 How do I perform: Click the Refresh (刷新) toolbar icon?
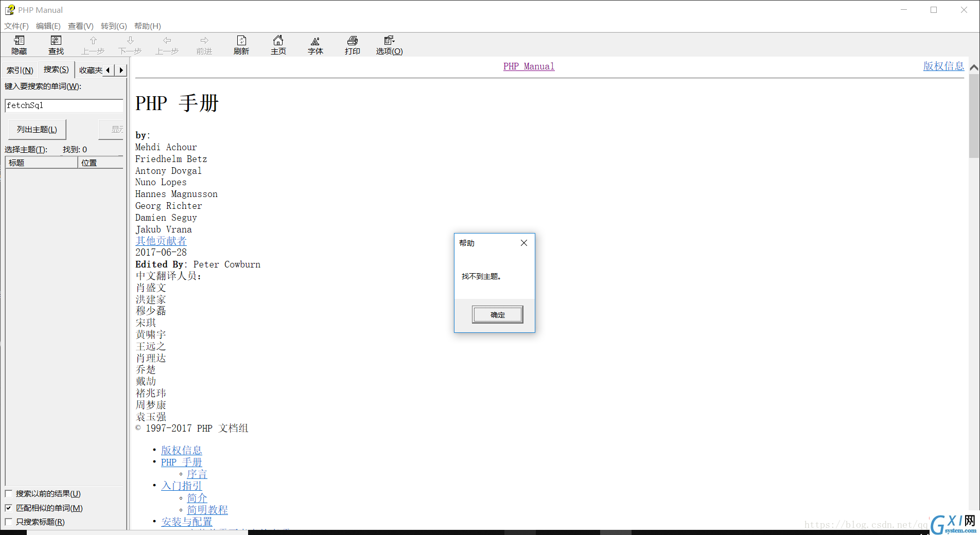tap(241, 45)
